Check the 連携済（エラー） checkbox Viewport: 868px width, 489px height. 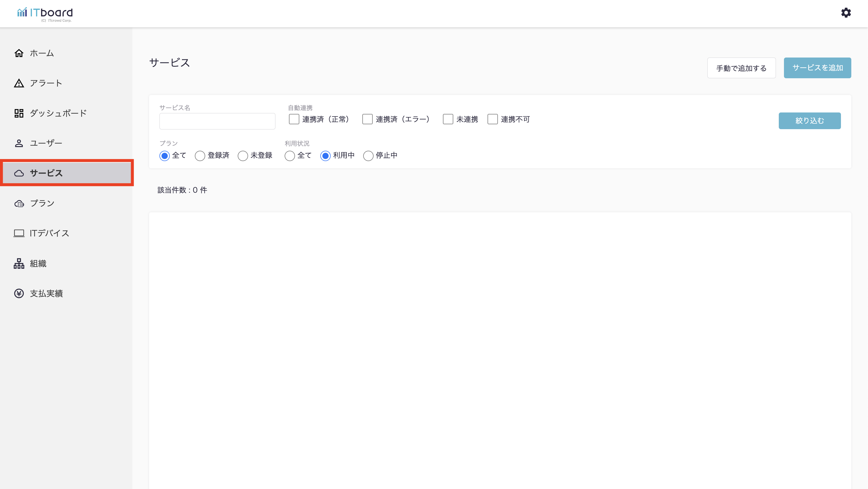pyautogui.click(x=367, y=119)
